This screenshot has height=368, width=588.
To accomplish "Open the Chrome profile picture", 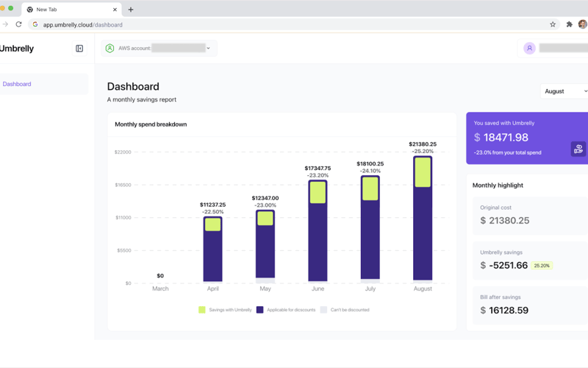I will pos(582,24).
